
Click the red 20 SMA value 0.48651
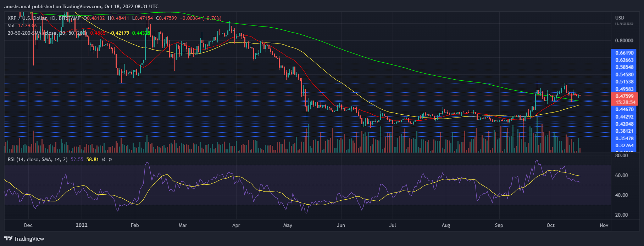pyautogui.click(x=99, y=33)
